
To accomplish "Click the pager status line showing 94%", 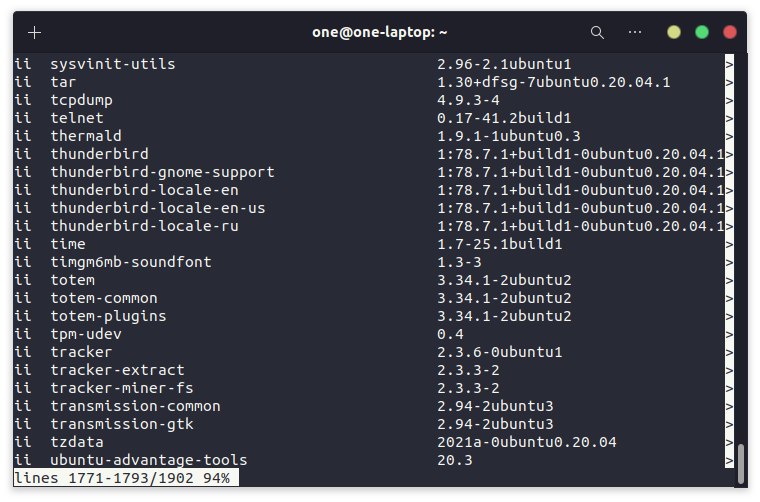I will coord(122,479).
